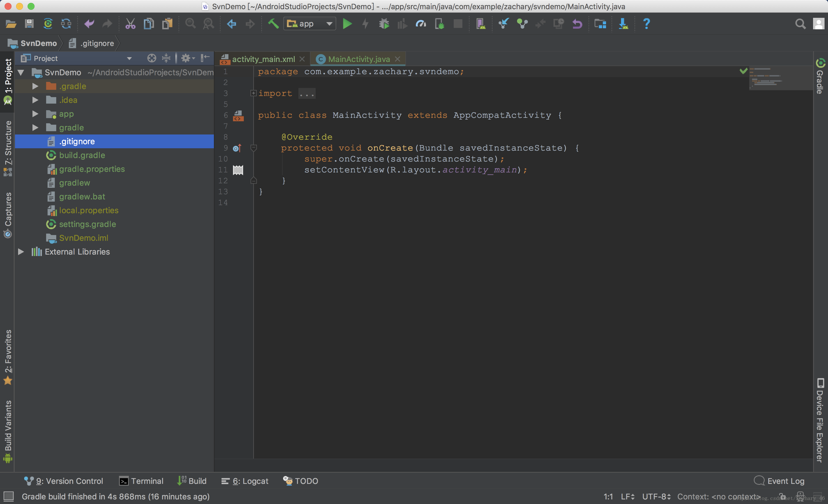Expand the folded import statements
828x504 pixels.
(x=253, y=93)
